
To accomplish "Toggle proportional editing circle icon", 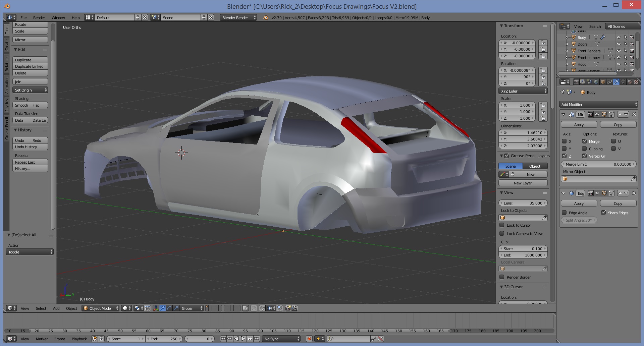I will point(254,308).
